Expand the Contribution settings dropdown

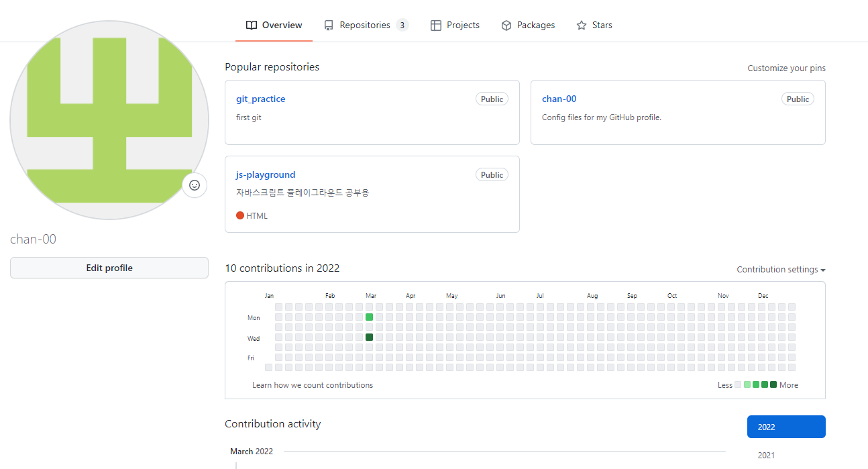pyautogui.click(x=781, y=270)
